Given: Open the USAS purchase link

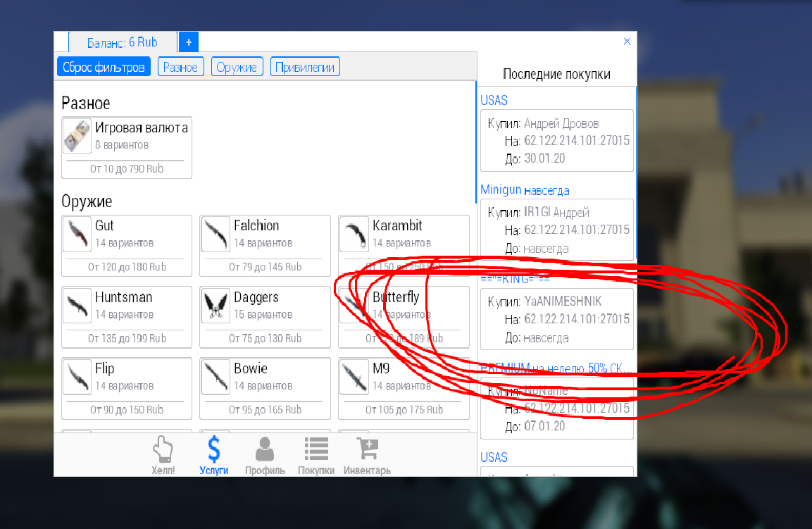Looking at the screenshot, I should pos(494,101).
